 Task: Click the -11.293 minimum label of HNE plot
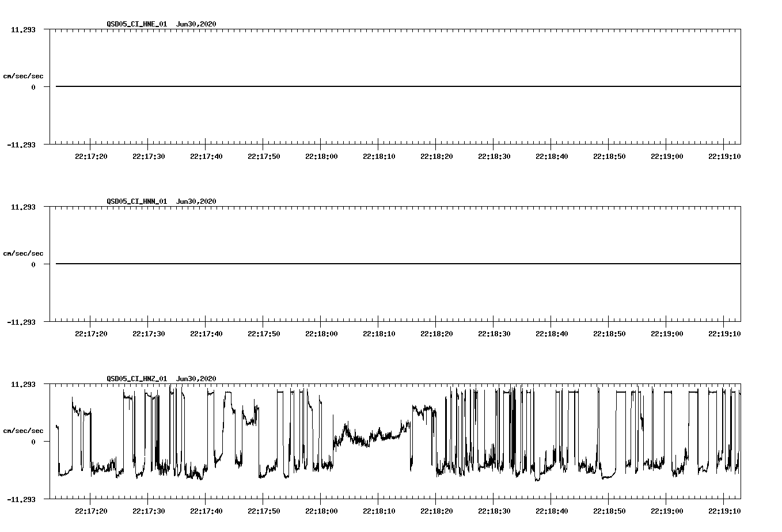21,145
